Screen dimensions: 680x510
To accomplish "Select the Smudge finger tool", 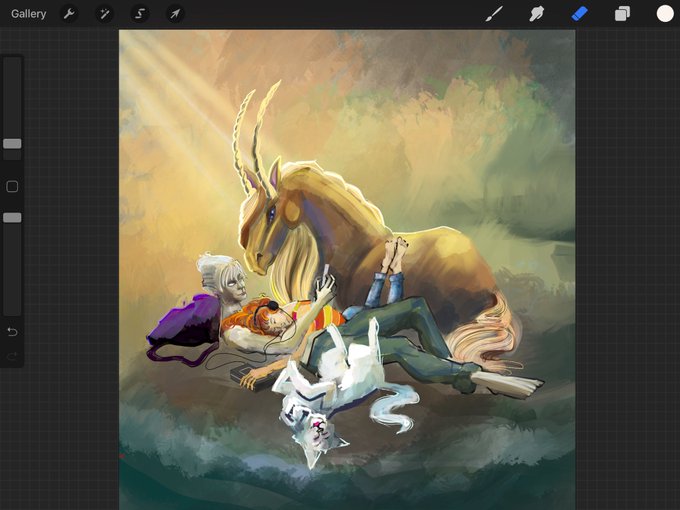I will (536, 14).
